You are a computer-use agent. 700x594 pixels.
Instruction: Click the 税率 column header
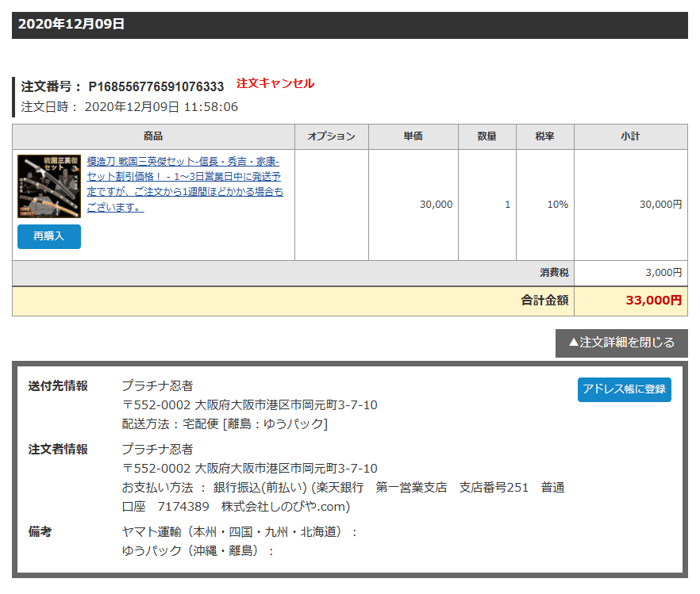pos(544,136)
